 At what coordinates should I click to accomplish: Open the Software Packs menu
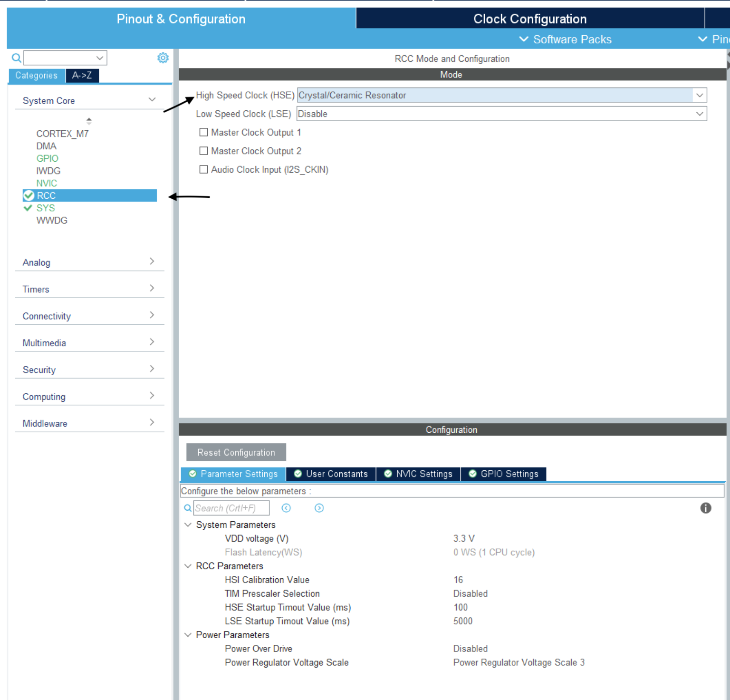coord(565,39)
